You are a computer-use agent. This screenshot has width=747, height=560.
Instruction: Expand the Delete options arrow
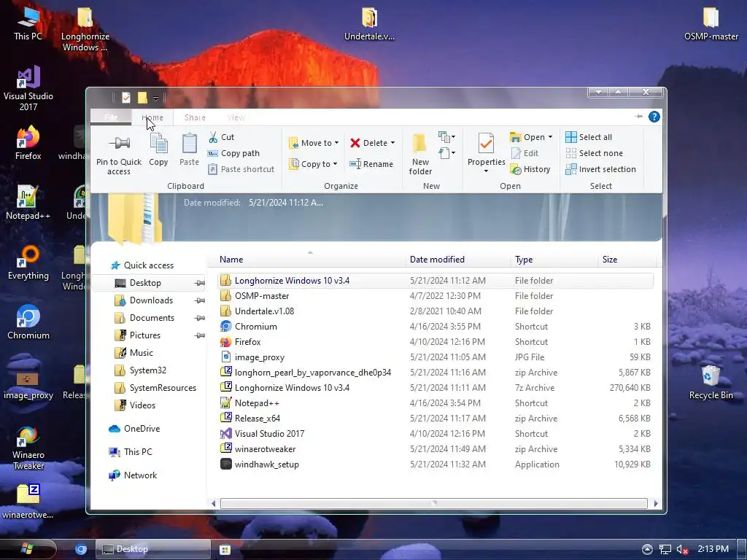(x=392, y=143)
